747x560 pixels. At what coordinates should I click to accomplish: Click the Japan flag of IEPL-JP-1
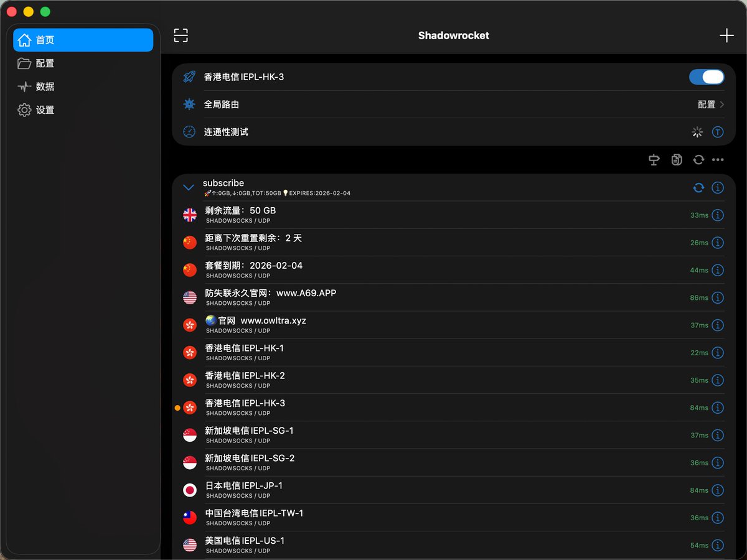point(190,490)
